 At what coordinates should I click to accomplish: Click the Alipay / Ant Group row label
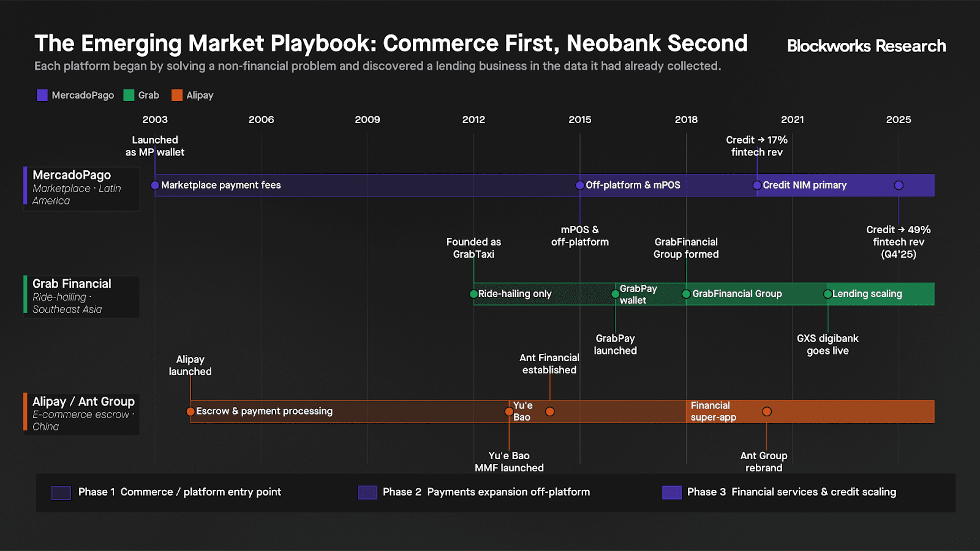coord(83,402)
